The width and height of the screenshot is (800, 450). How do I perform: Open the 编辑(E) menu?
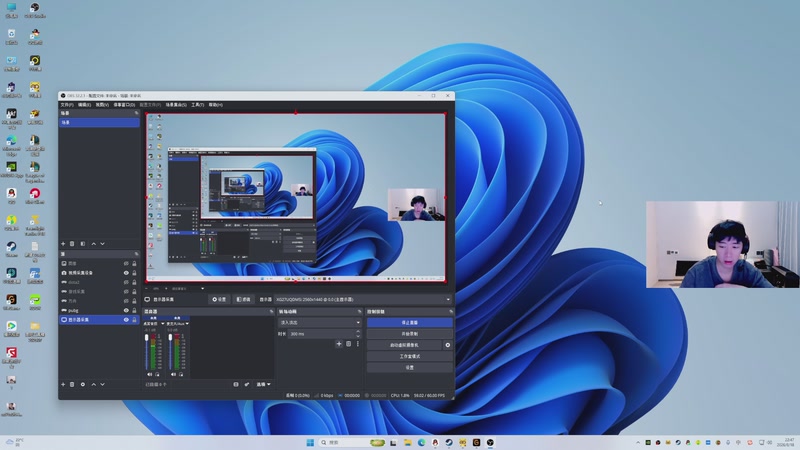[x=84, y=105]
